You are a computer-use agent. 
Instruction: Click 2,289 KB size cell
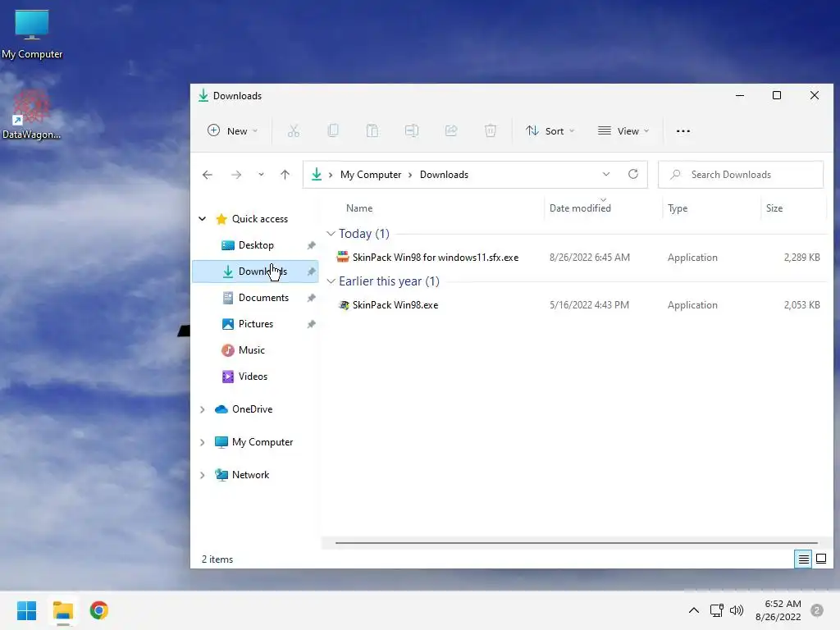[802, 258]
